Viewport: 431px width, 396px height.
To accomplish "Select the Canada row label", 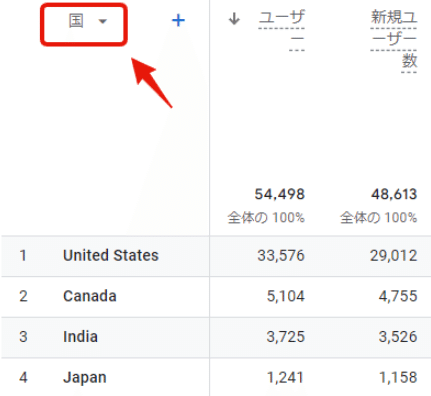I will pos(90,296).
